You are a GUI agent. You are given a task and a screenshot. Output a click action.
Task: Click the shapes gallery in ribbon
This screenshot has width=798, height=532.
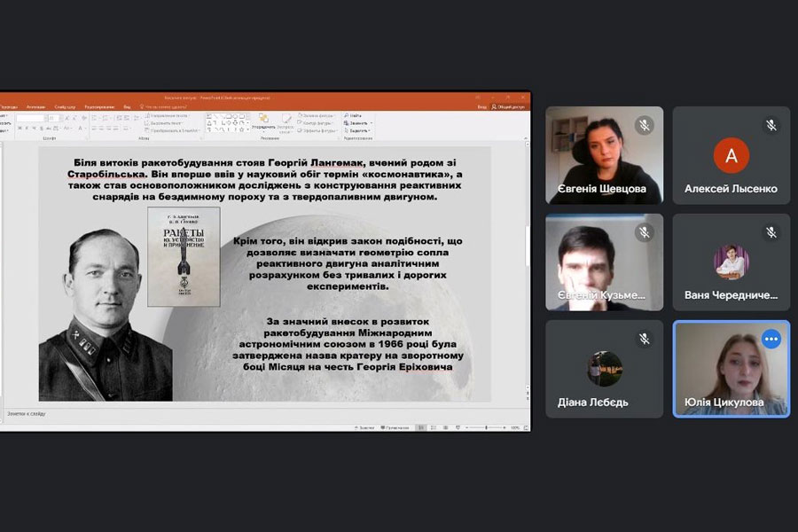point(228,123)
